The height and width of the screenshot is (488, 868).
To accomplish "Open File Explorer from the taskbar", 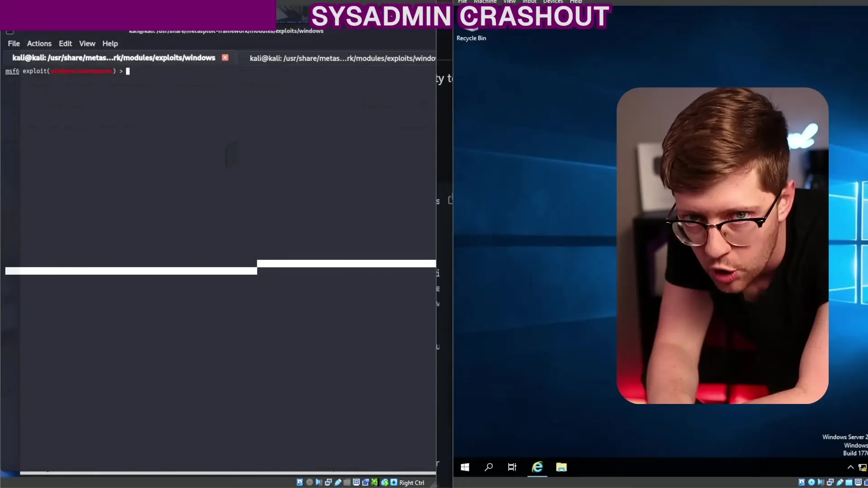I will [x=561, y=467].
